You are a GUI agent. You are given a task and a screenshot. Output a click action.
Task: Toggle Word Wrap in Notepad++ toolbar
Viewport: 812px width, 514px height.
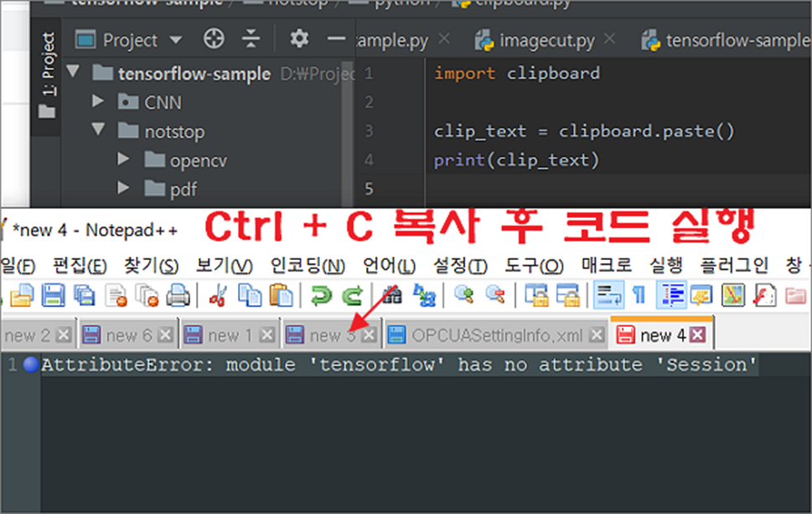[608, 295]
